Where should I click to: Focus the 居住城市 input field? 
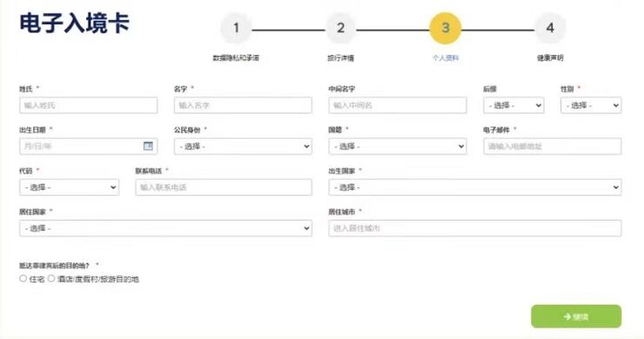(475, 228)
